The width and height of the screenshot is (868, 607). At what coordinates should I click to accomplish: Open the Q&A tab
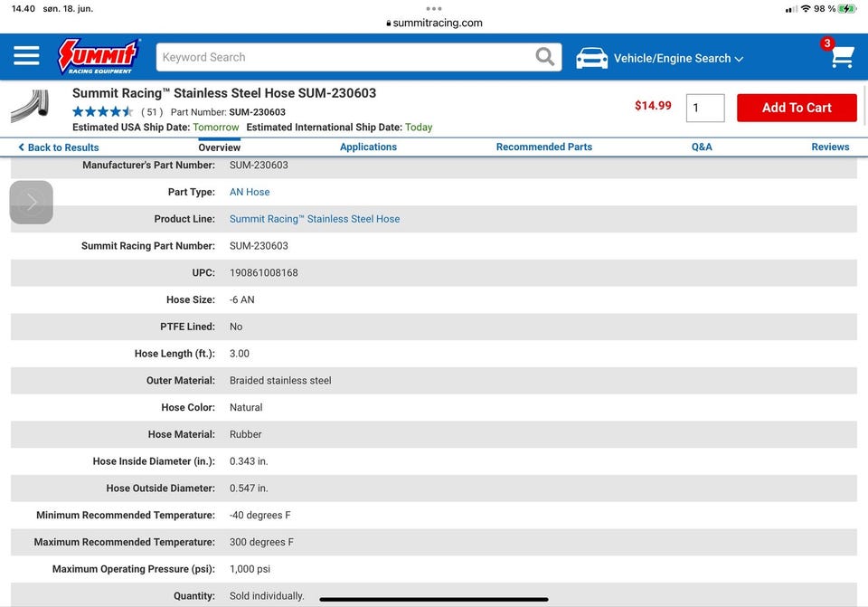702,147
